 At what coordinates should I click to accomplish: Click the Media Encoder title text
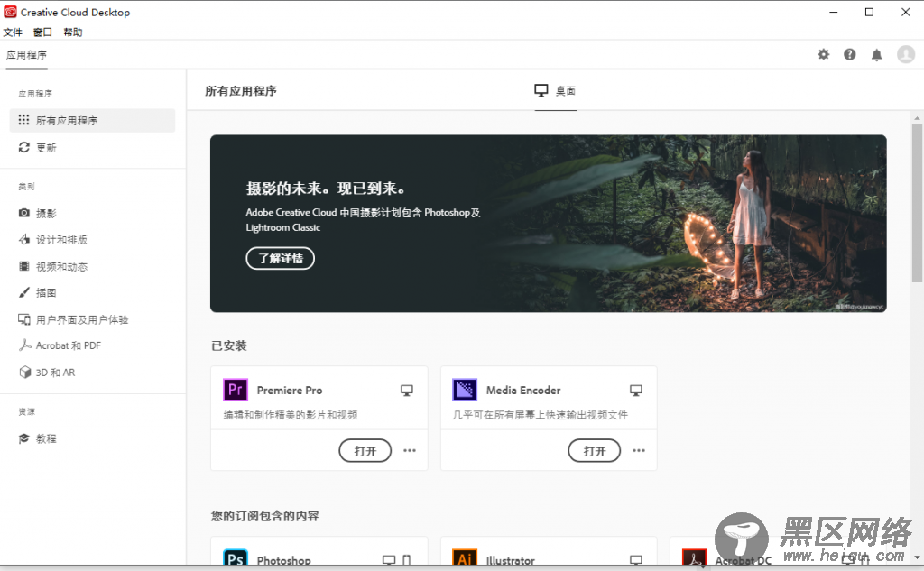click(x=523, y=390)
